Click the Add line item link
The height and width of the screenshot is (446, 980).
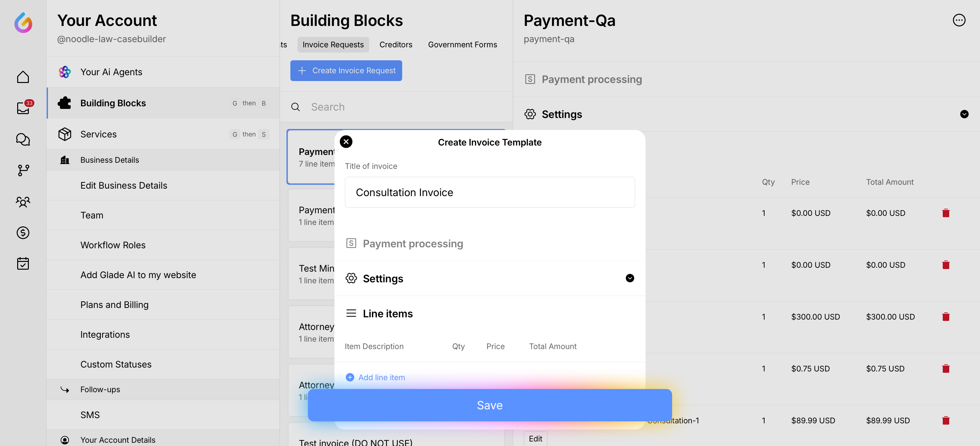[381, 377]
